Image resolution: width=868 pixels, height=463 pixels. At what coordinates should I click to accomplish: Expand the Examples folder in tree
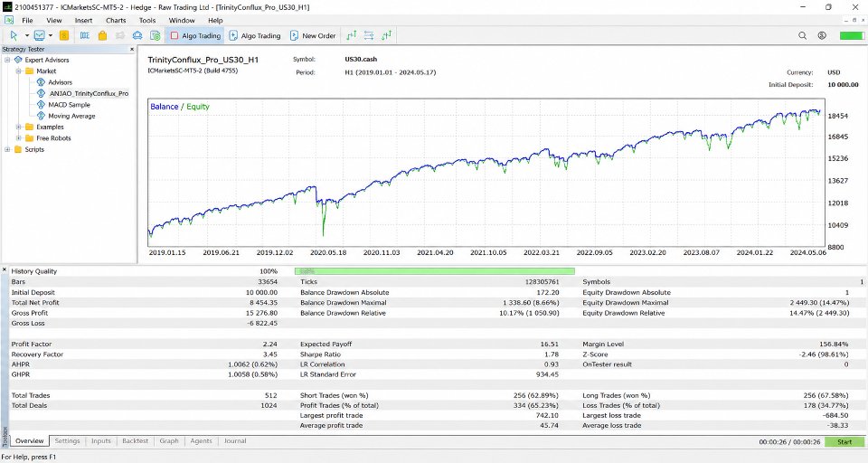click(19, 127)
